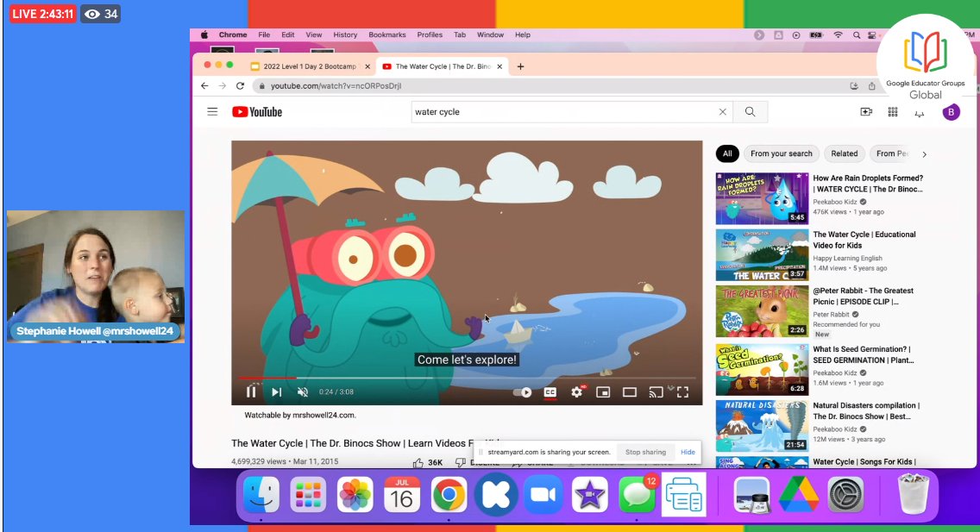Toggle the autoplay switch in the player
The image size is (980, 532).
[x=523, y=392]
